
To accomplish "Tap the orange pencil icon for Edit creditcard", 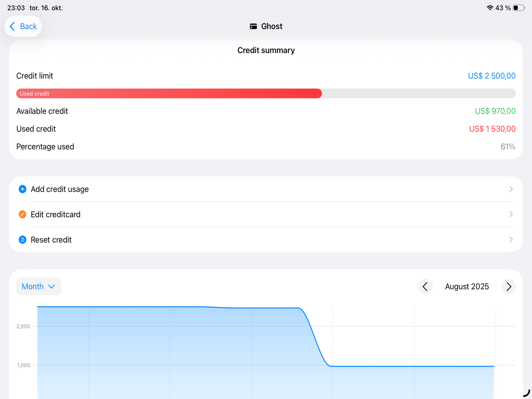I will coord(23,215).
